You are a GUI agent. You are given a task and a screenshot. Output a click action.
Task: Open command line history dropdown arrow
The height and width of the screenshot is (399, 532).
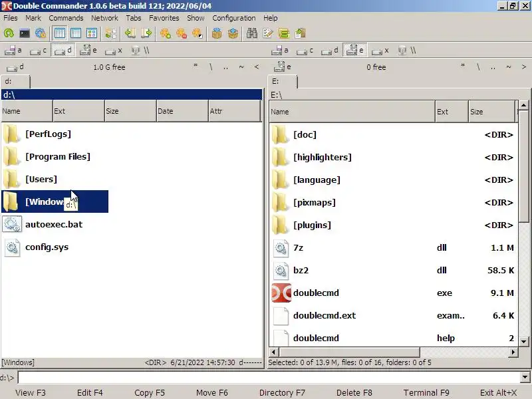click(x=525, y=377)
